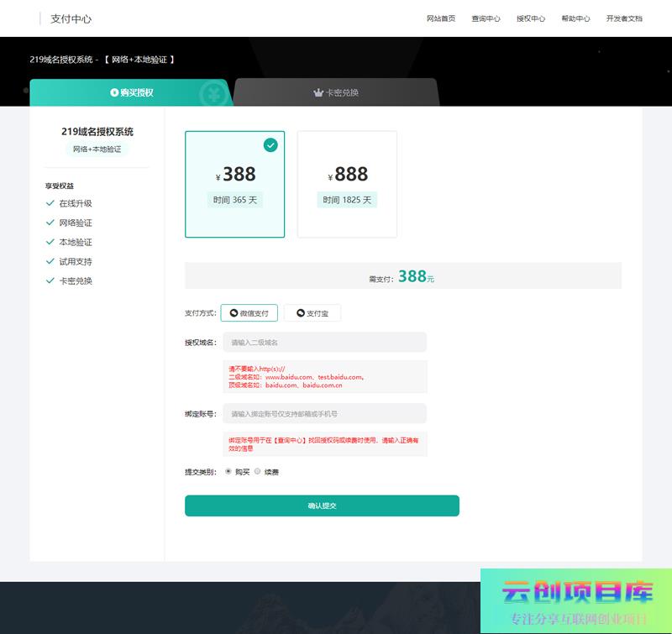Screen dimensions: 672x634
Task: Click the Alipay icon in 支付宝 option
Action: 300,313
